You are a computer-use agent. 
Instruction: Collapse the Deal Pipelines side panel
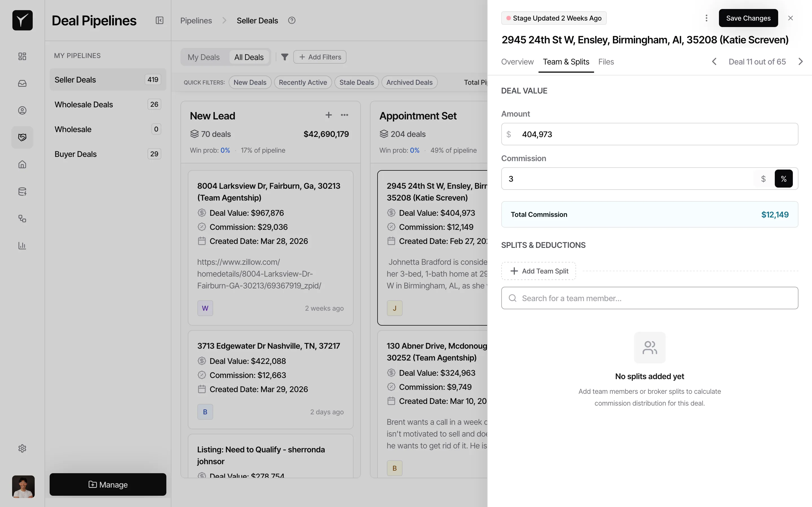click(159, 21)
